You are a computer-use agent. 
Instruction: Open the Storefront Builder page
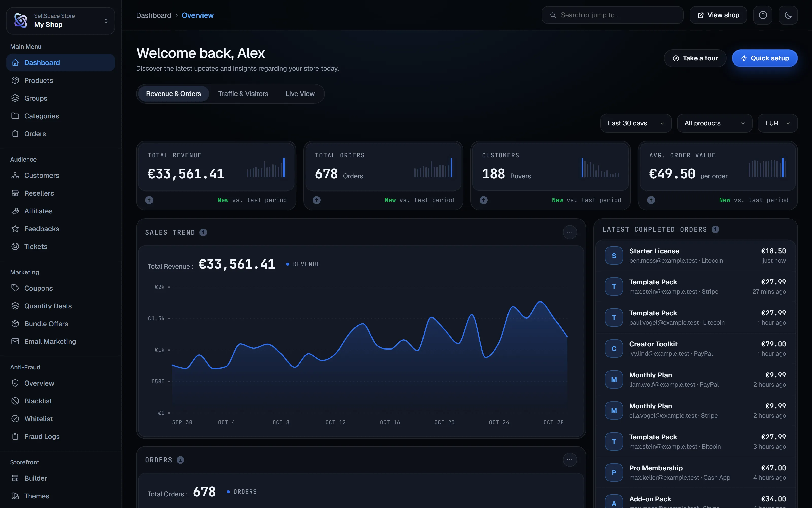pos(60,478)
